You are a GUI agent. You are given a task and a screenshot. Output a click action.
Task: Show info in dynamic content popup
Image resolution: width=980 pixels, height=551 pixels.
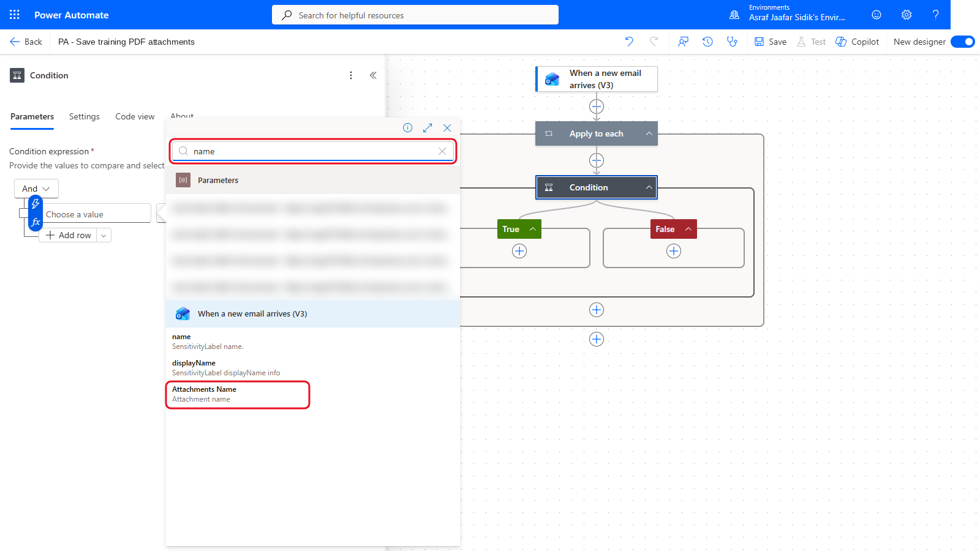click(408, 128)
